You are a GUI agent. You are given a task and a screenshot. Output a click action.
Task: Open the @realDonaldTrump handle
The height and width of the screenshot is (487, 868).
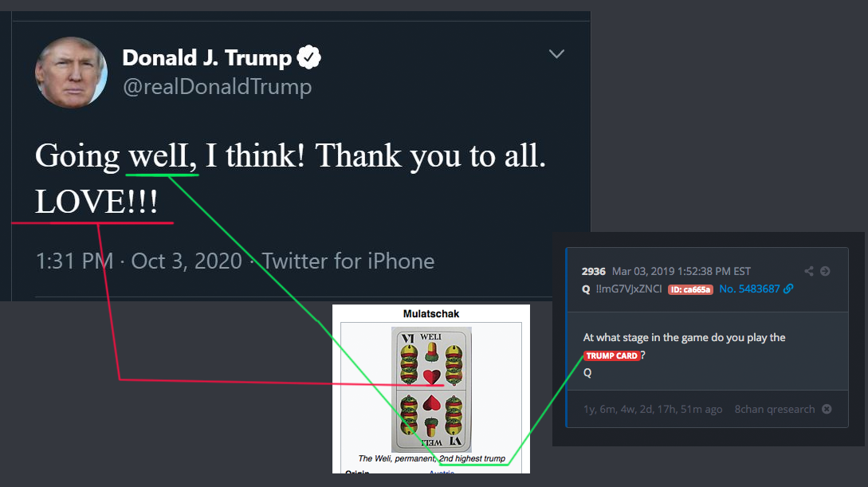click(217, 86)
